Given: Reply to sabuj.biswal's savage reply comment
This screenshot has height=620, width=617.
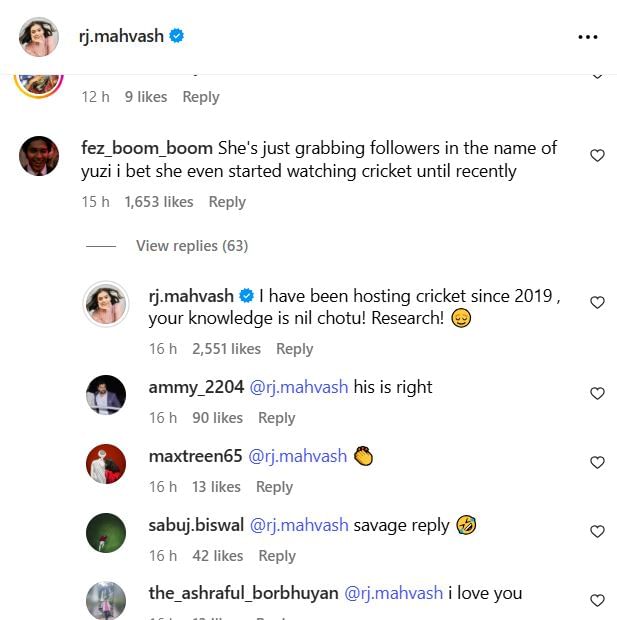Looking at the screenshot, I should tap(277, 556).
